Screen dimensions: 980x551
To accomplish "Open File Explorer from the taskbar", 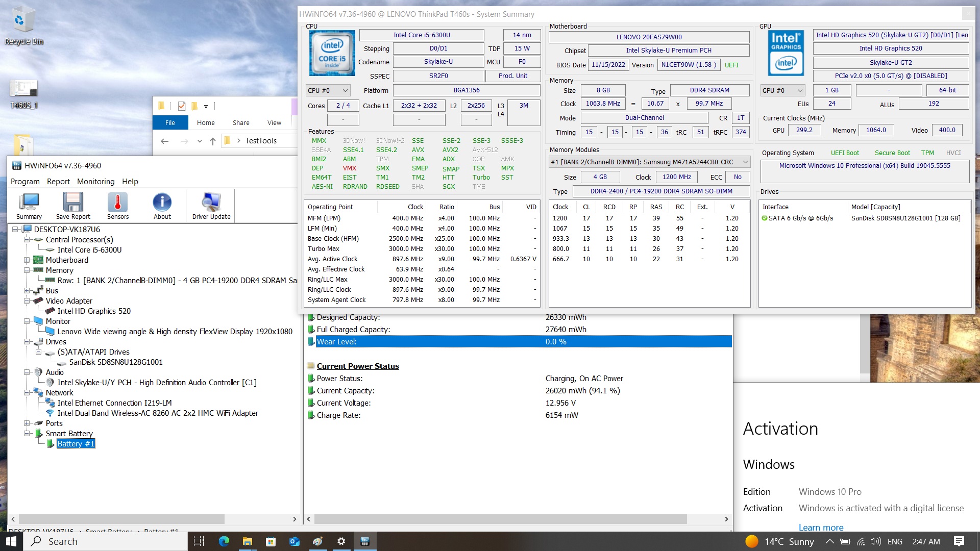I will (x=248, y=541).
